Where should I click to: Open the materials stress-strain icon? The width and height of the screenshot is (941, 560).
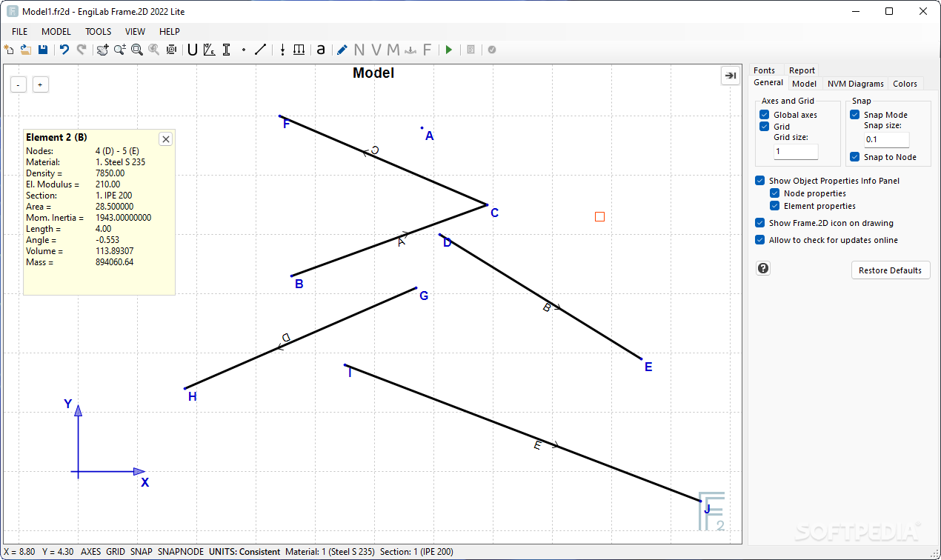pyautogui.click(x=210, y=50)
